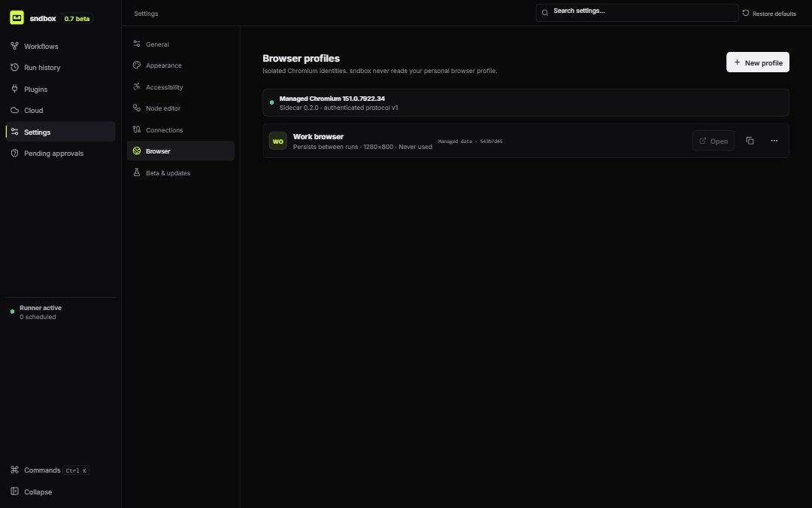Click the Appearance palette icon
812x508 pixels.
coord(137,65)
